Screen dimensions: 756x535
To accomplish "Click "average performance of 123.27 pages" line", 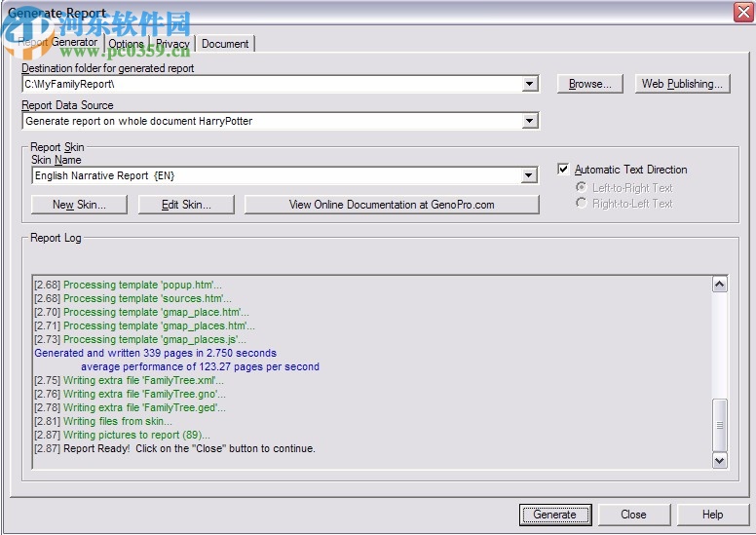I will 200,366.
